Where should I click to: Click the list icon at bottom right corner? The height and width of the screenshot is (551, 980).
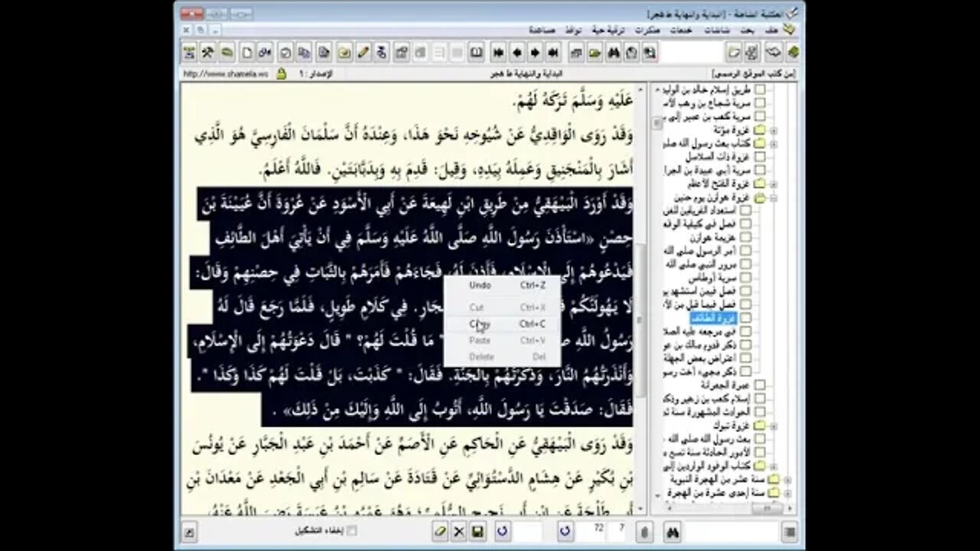coord(789,531)
